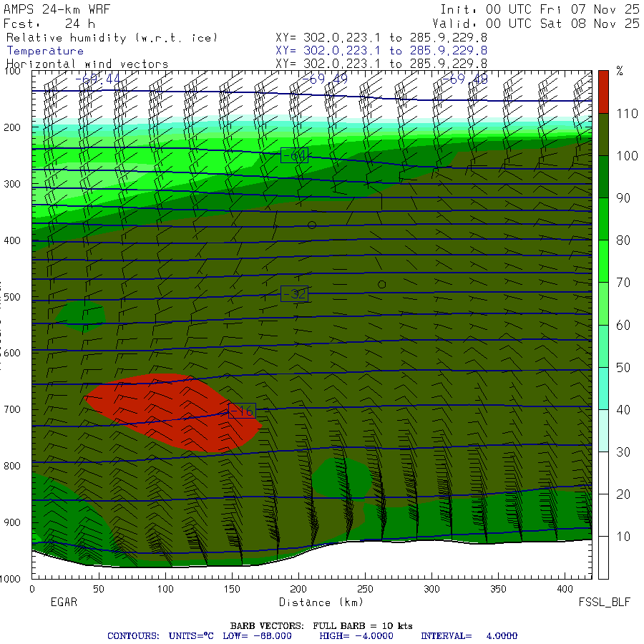644x644 pixels.
Task: Click the blue coordinates line for Temperature
Action: [381, 51]
